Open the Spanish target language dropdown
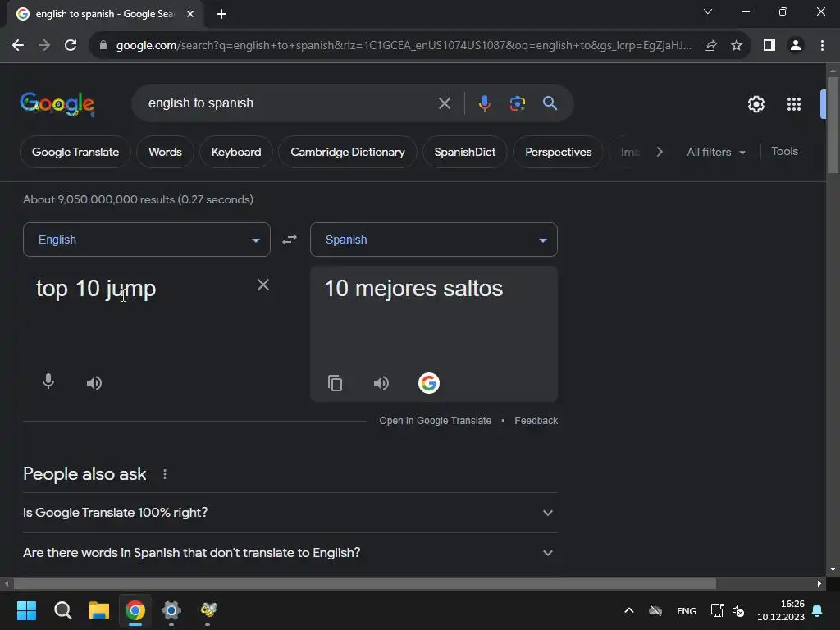Viewport: 840px width, 630px height. (434, 240)
